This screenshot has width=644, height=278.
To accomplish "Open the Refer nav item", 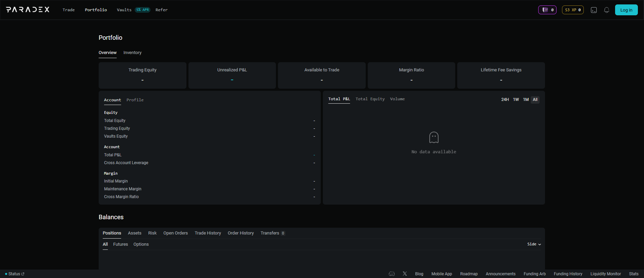I will pos(162,10).
